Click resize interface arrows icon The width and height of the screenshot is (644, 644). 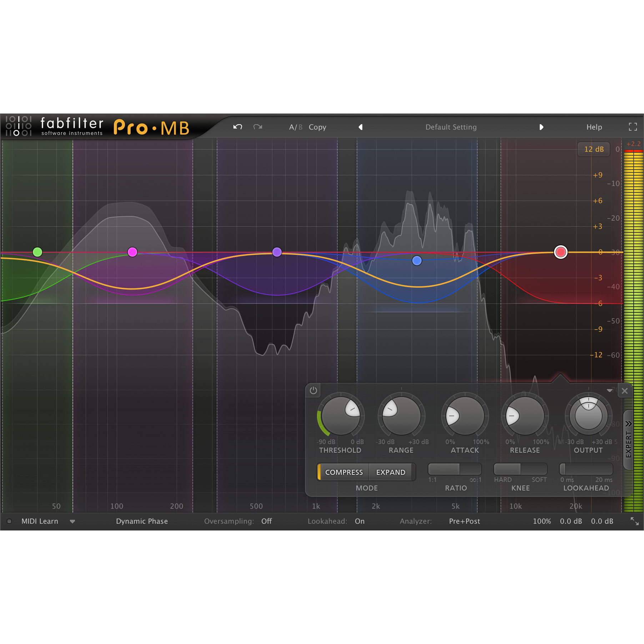(x=634, y=521)
